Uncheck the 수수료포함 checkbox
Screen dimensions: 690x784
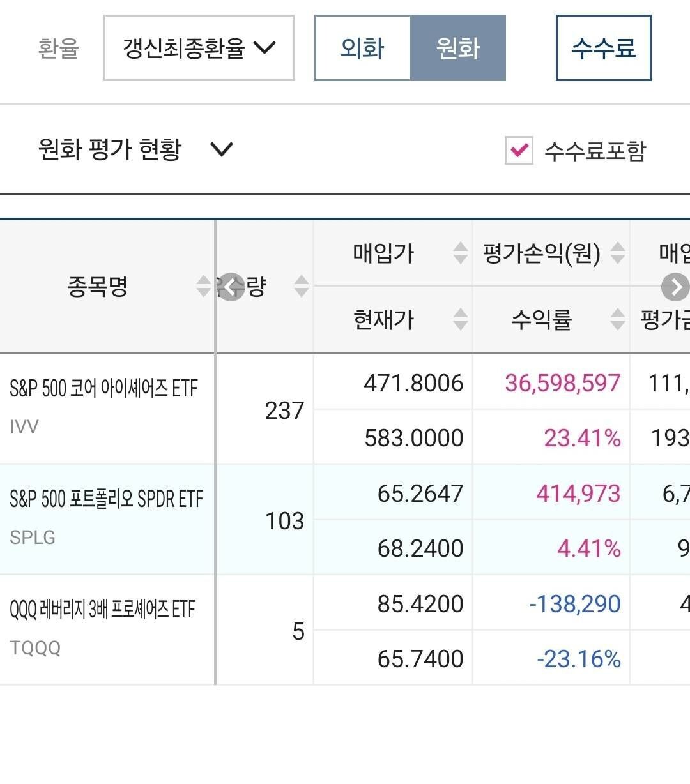519,151
